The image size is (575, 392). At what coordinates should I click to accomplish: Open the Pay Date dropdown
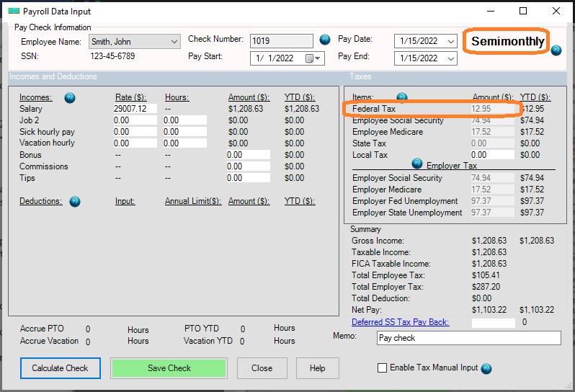[x=451, y=41]
